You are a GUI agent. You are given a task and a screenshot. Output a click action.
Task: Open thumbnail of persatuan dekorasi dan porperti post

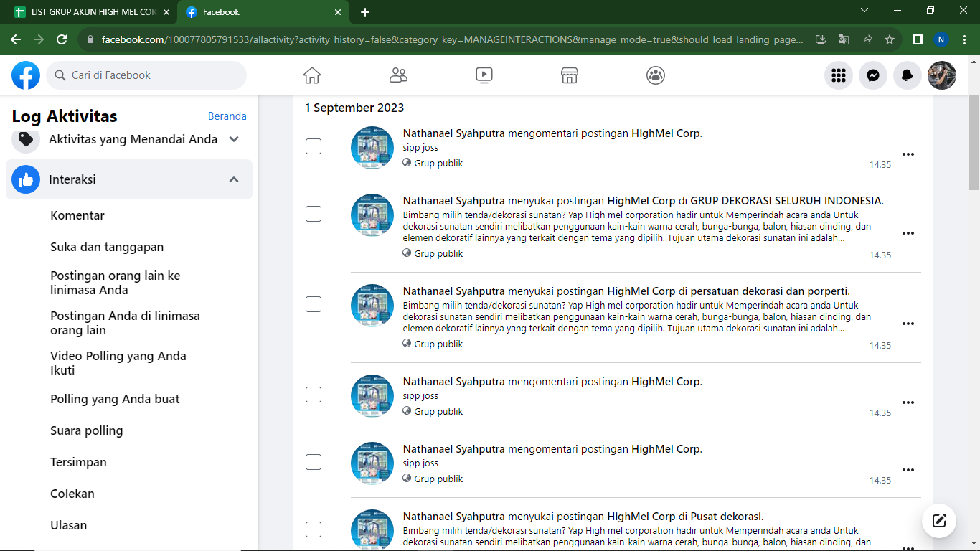pos(372,306)
